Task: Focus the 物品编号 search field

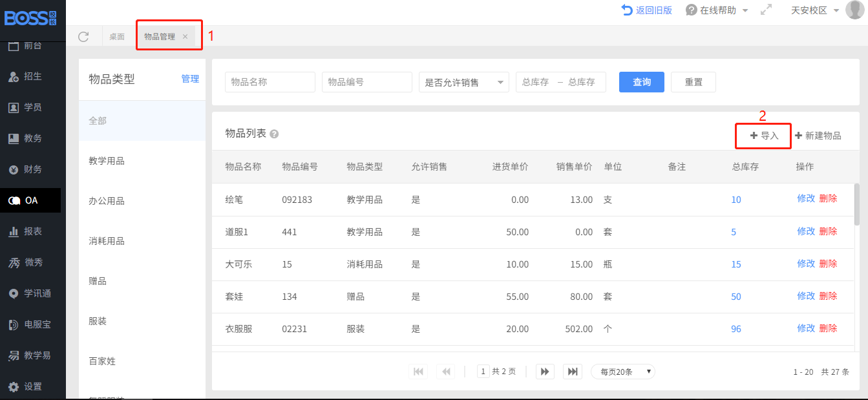Action: pos(367,82)
